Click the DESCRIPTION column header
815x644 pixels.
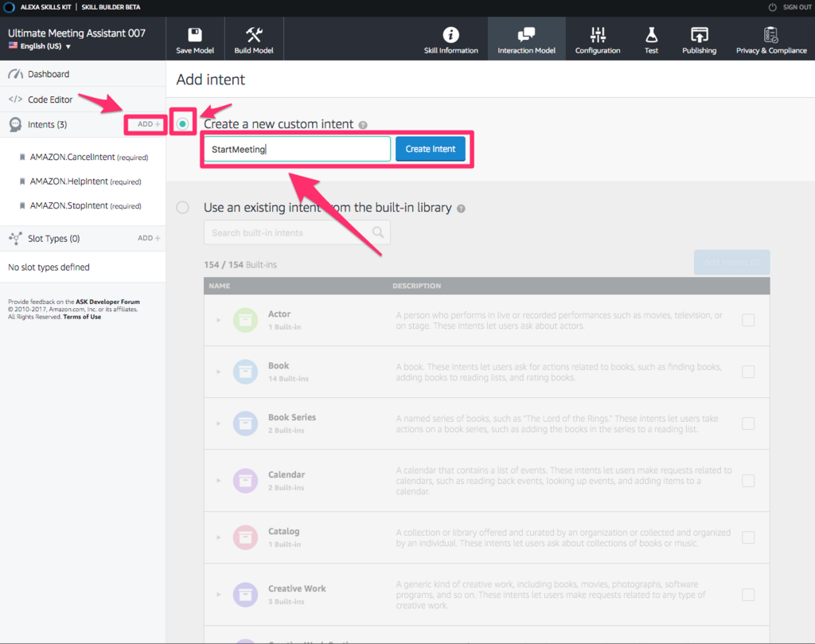417,286
